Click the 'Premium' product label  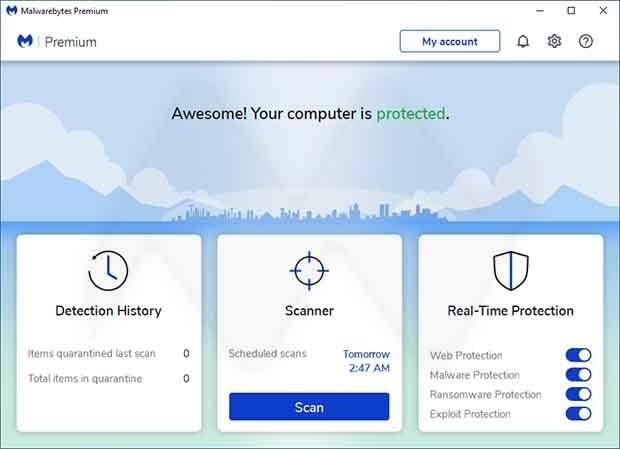click(71, 42)
